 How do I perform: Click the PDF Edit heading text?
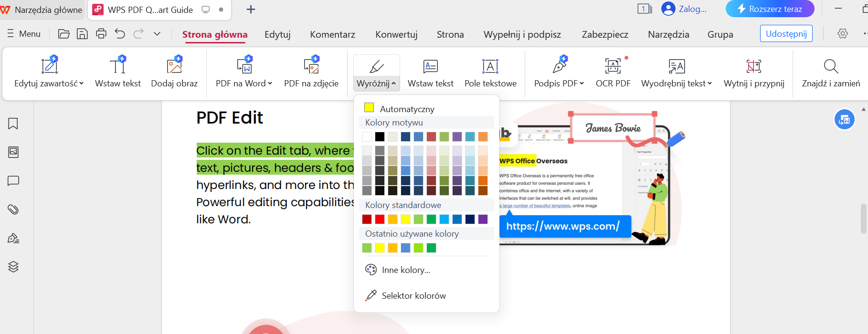(230, 117)
